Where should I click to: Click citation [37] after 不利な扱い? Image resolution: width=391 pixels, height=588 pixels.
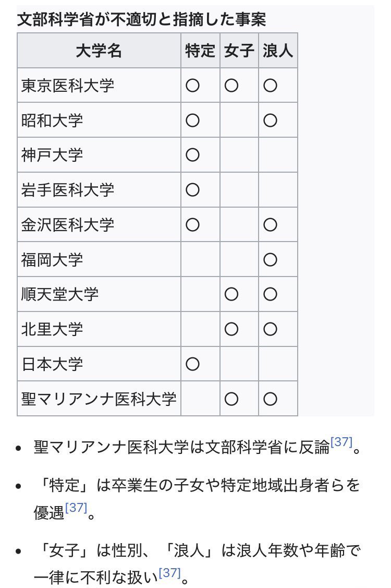(169, 573)
